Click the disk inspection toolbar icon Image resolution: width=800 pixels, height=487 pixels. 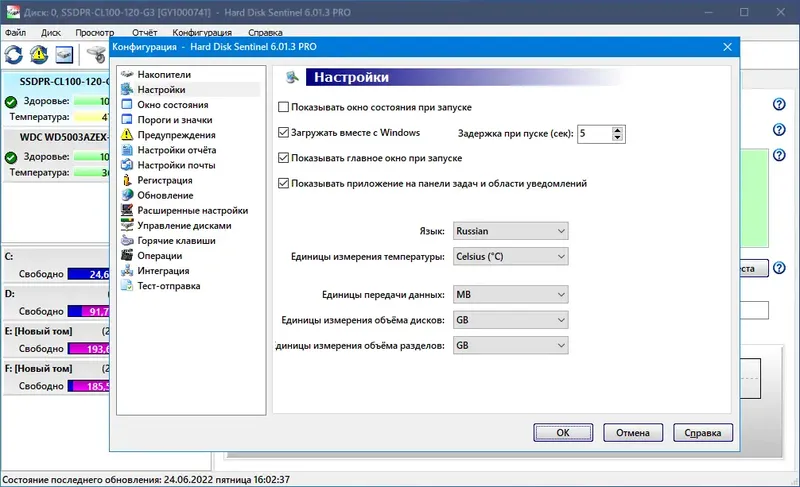point(97,55)
